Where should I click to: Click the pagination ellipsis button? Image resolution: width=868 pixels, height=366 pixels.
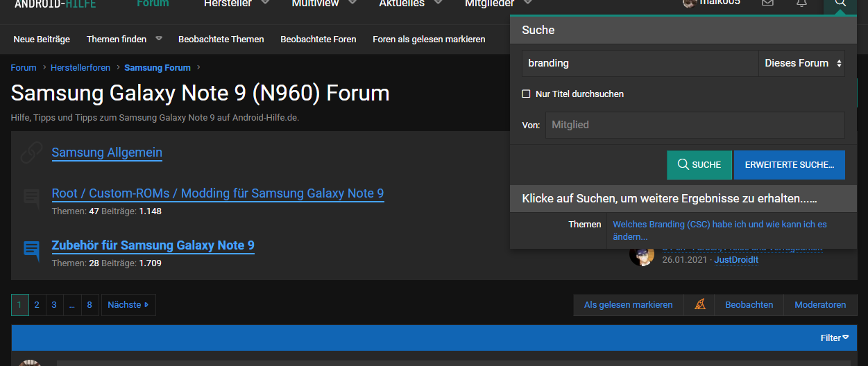click(x=72, y=305)
